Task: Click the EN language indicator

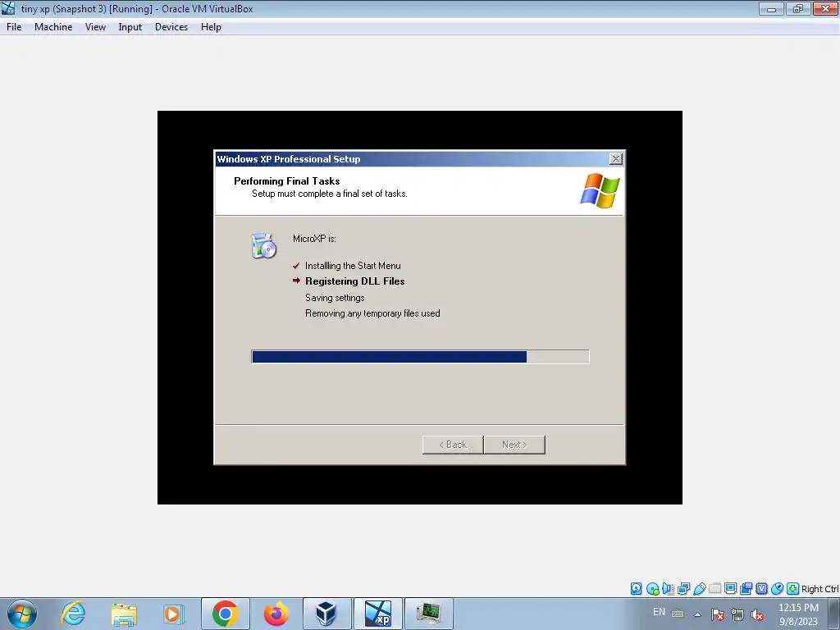Action: (659, 612)
